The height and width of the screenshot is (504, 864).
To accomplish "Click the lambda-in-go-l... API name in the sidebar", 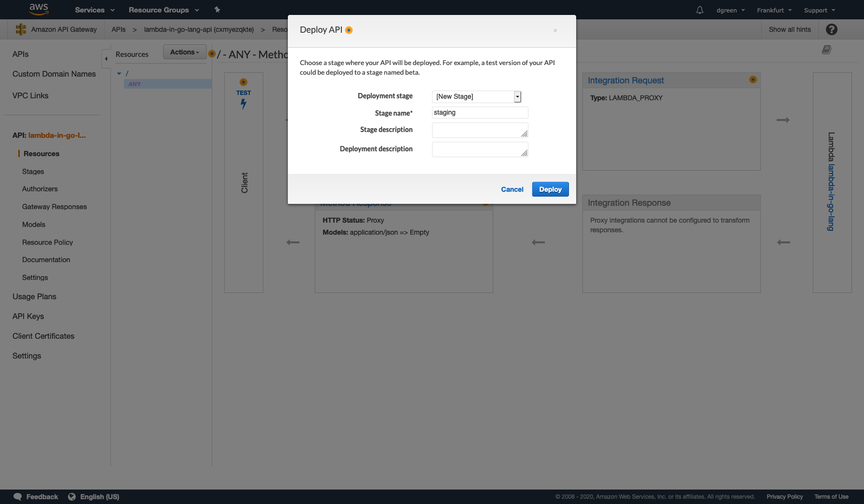I will 57,135.
